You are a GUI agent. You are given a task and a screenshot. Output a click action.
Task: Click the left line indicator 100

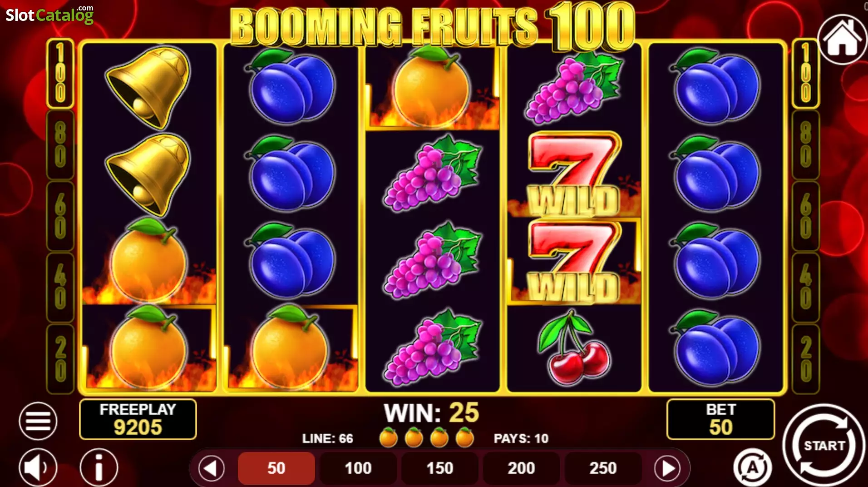[60, 73]
